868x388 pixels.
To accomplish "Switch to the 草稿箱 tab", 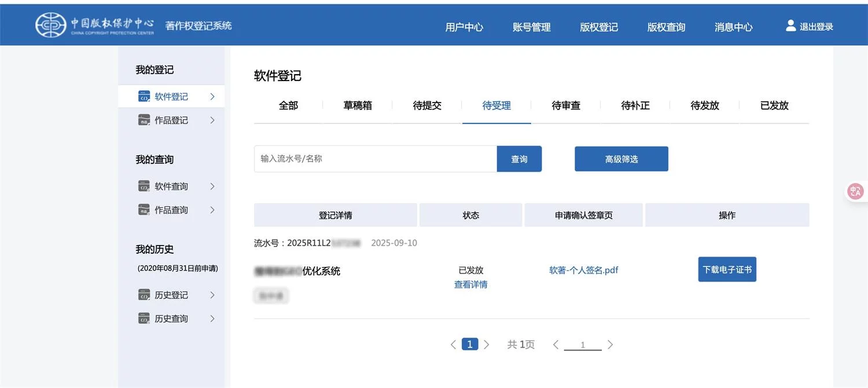I will pyautogui.click(x=358, y=105).
